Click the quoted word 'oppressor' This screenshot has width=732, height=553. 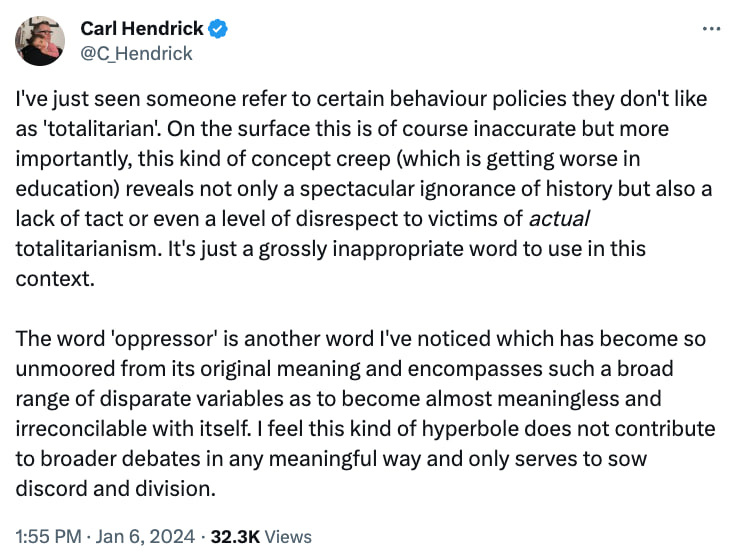pyautogui.click(x=139, y=339)
